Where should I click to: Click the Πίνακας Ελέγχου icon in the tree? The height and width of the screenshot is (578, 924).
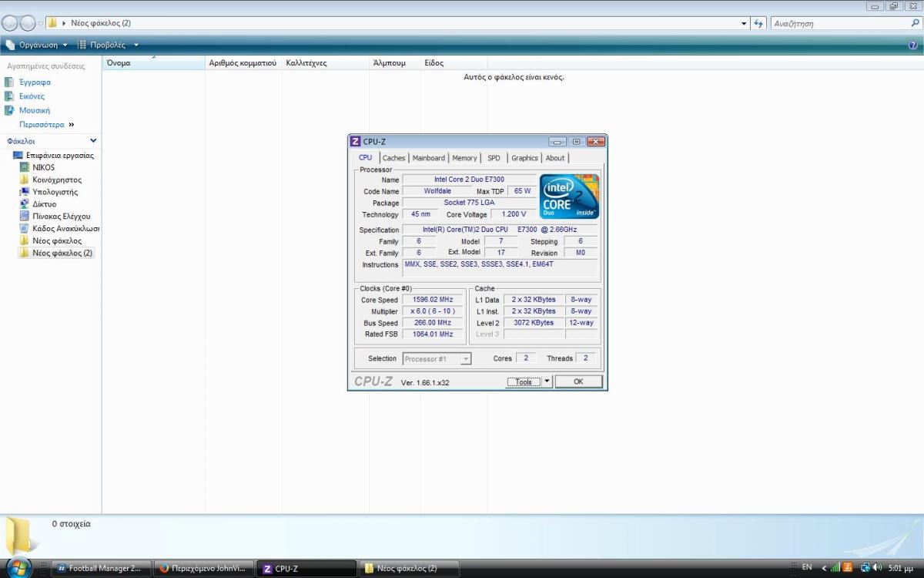tap(25, 217)
